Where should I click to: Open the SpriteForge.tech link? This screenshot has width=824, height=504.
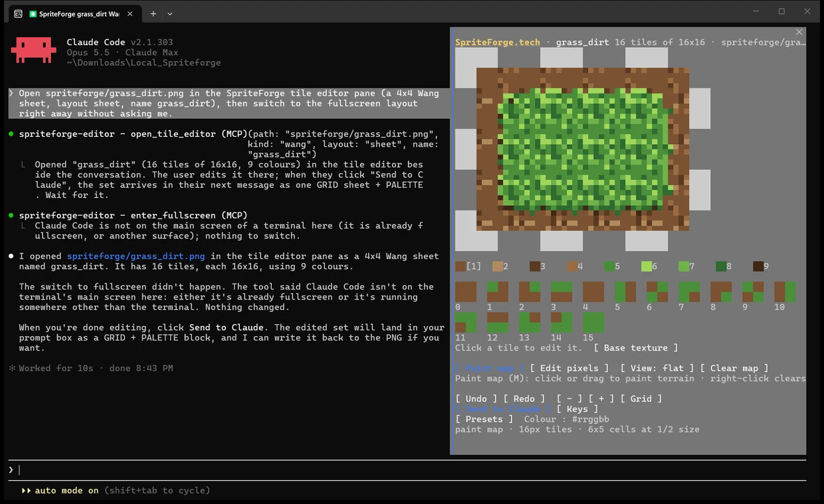(x=498, y=42)
